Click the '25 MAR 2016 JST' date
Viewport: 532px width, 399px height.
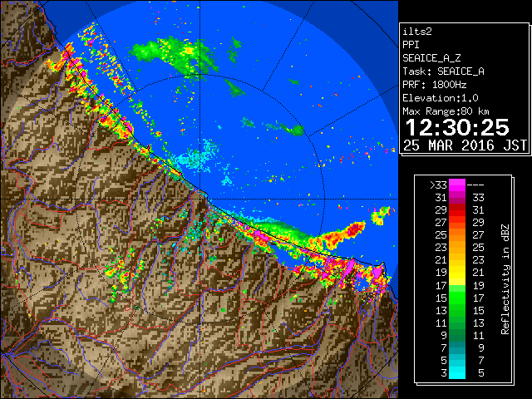click(465, 145)
